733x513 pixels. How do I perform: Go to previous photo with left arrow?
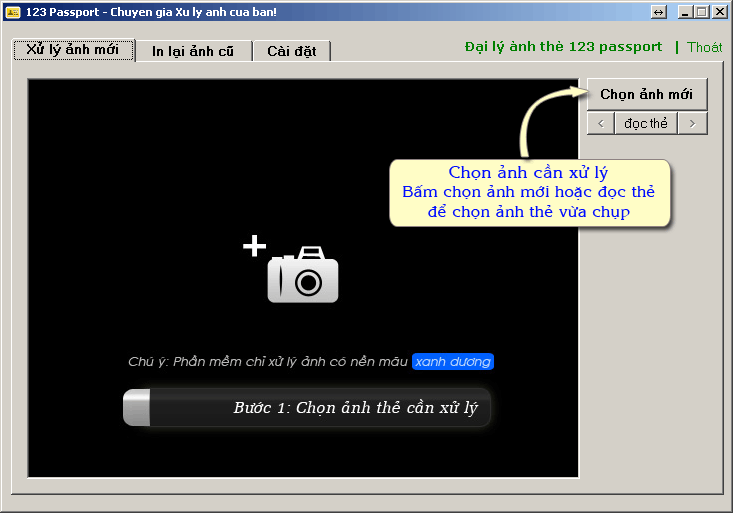tap(600, 123)
